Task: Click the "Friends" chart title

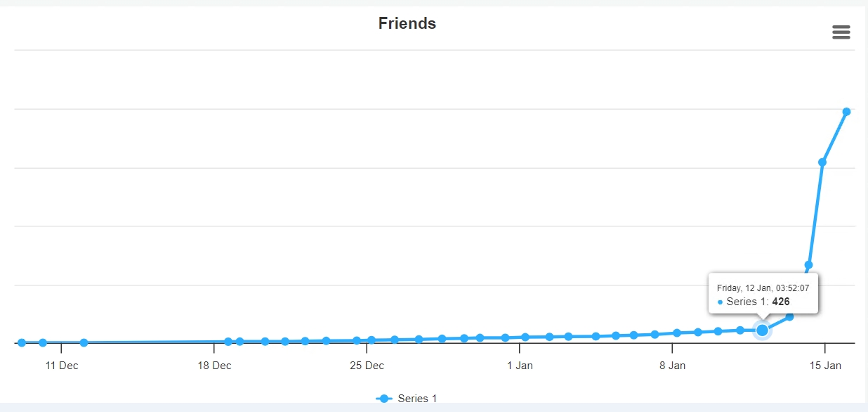Action: coord(407,23)
